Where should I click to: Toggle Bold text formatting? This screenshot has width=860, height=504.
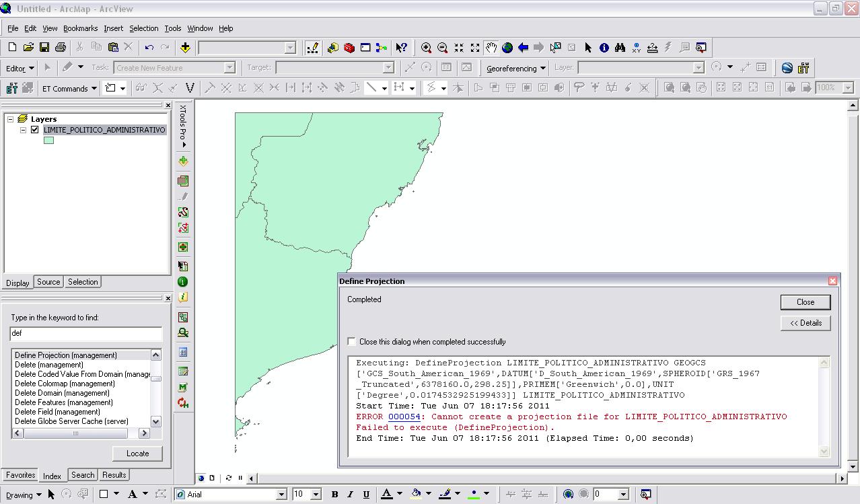pos(334,495)
